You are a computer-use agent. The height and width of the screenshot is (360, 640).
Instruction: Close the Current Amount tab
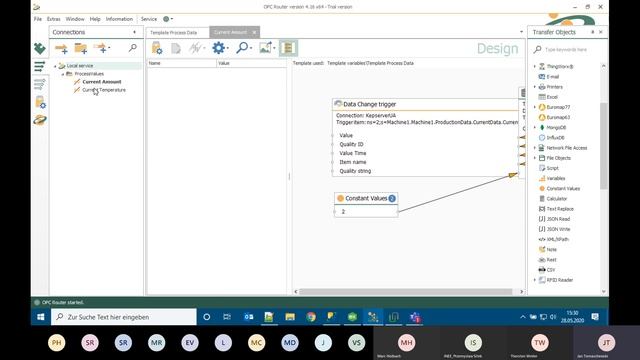point(254,32)
